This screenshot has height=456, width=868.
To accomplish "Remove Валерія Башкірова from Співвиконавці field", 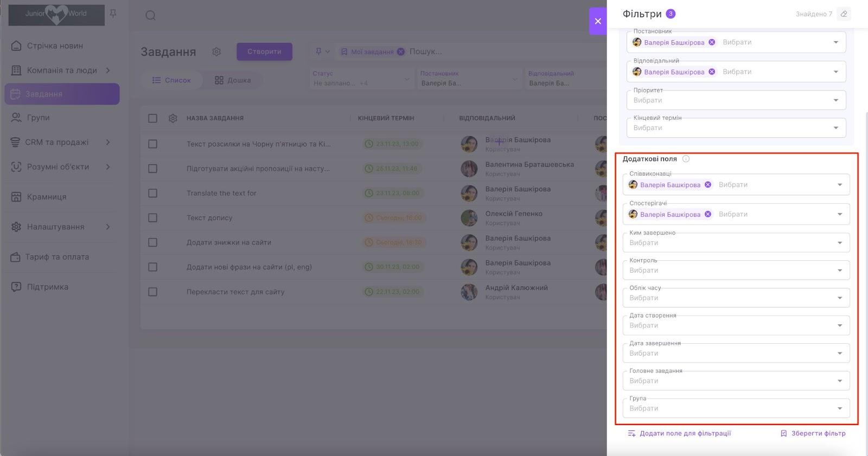I will pyautogui.click(x=708, y=185).
